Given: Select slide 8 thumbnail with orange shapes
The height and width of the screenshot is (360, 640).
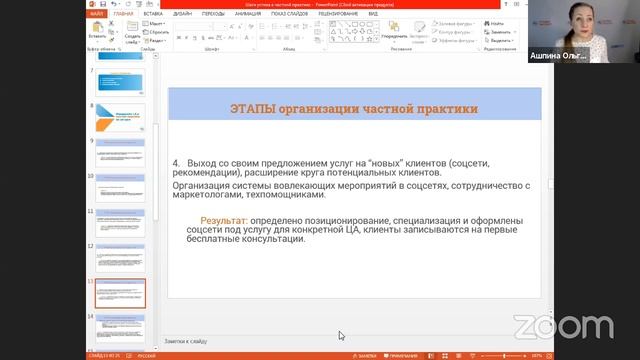Looking at the screenshot, I should pyautogui.click(x=120, y=118).
